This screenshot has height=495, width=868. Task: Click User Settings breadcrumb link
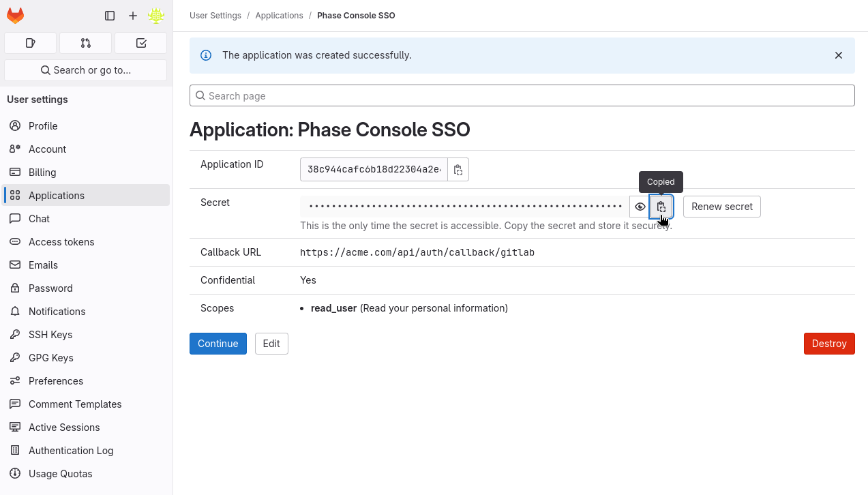215,16
